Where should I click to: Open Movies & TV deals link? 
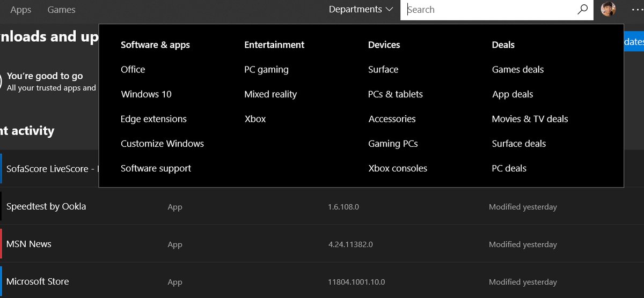pos(530,119)
